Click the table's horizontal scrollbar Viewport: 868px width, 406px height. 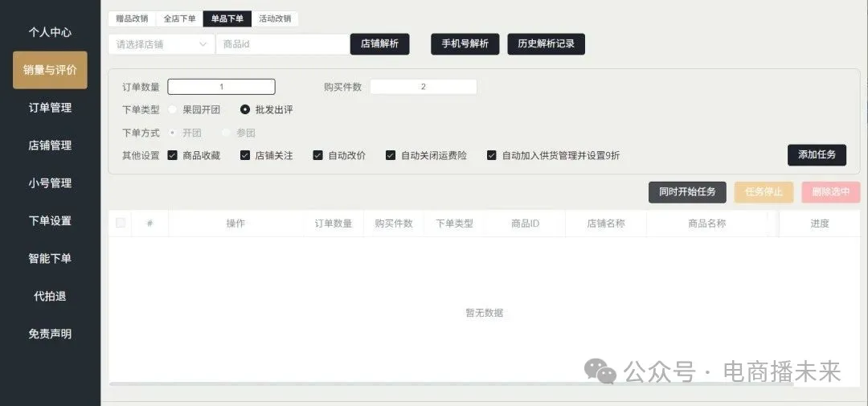click(x=450, y=384)
